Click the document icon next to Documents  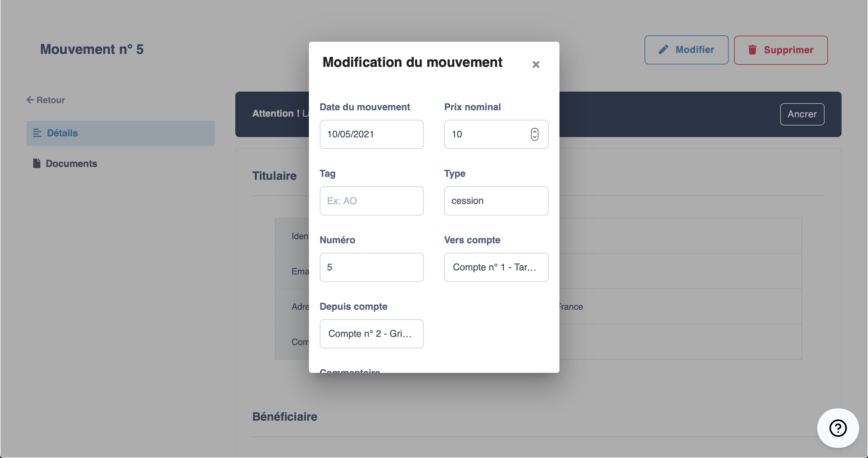pos(37,163)
